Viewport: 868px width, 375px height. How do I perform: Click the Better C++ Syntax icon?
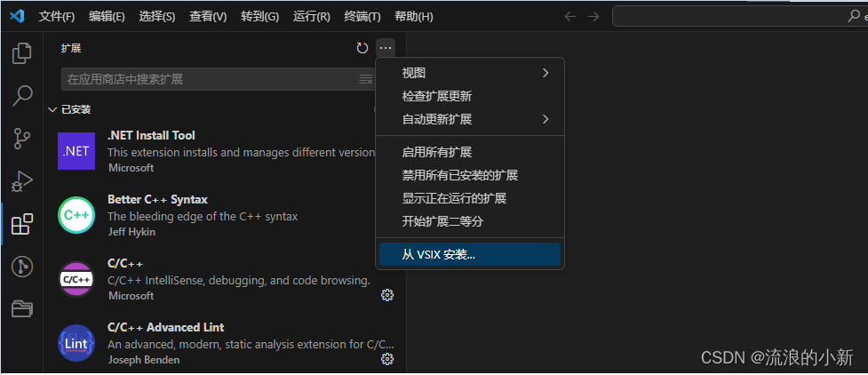(76, 215)
